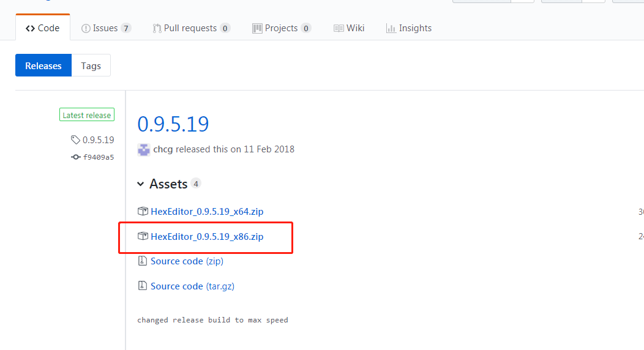
Task: Click the tag icon beside 0.9.5.19
Action: tap(75, 140)
